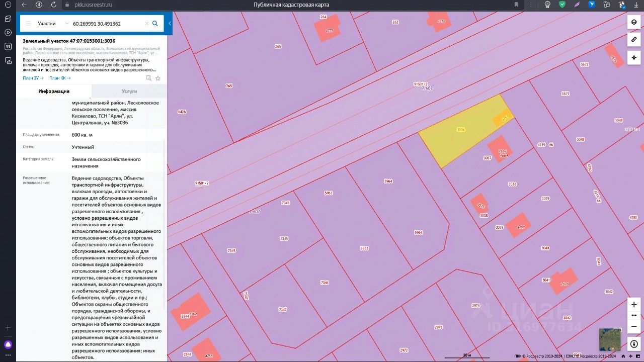This screenshot has width=644, height=362.
Task: Select the ruler measurement tool
Action: pos(634,40)
